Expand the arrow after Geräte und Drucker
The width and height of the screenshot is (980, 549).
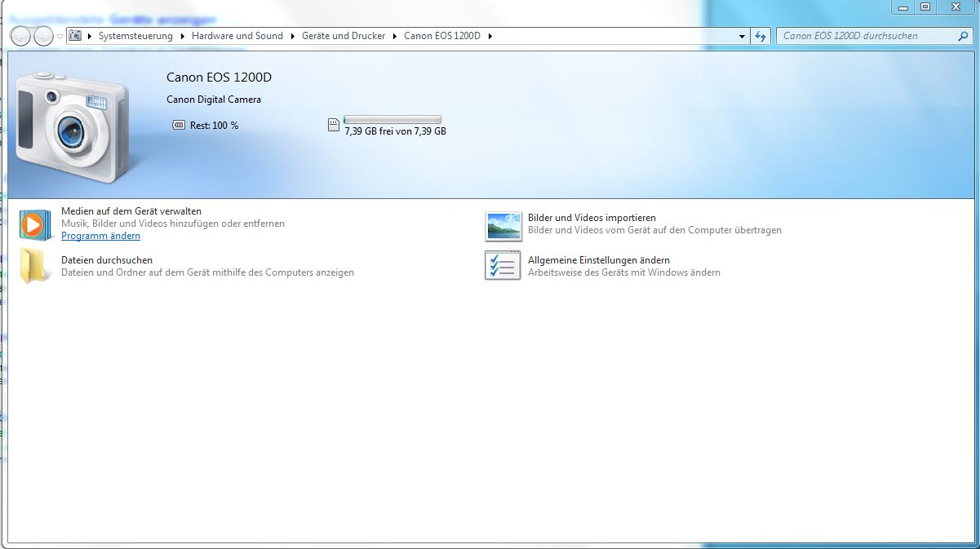[394, 36]
